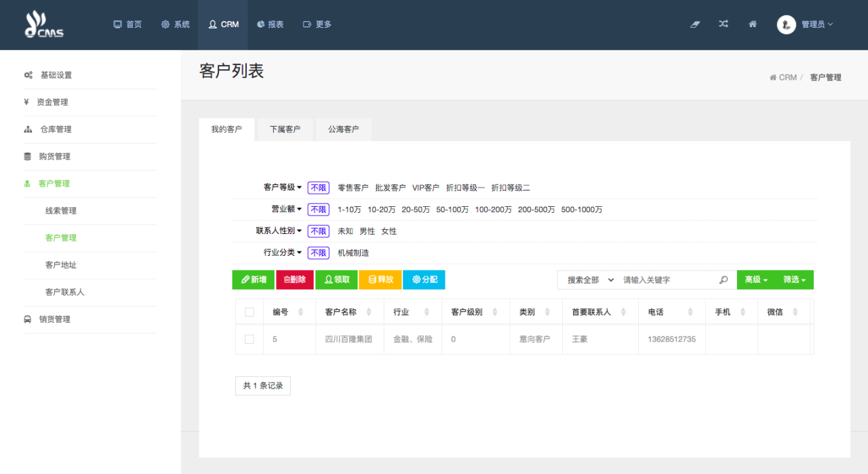Switch to the 公海客户 tab
The width and height of the screenshot is (868, 474).
point(343,130)
